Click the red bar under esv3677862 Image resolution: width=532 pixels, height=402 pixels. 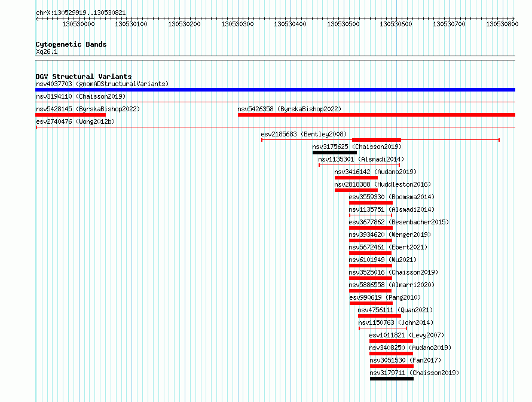[371, 228]
